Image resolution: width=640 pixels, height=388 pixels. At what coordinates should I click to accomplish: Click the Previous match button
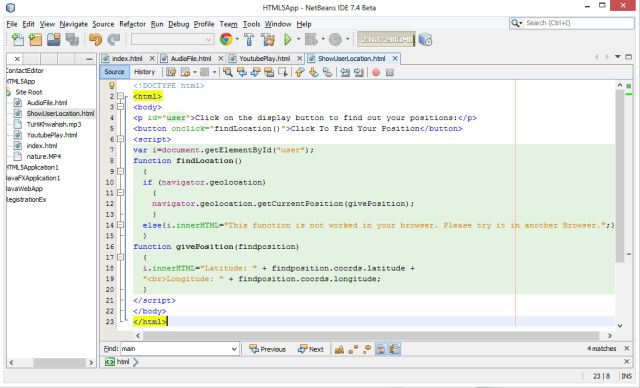pyautogui.click(x=267, y=349)
